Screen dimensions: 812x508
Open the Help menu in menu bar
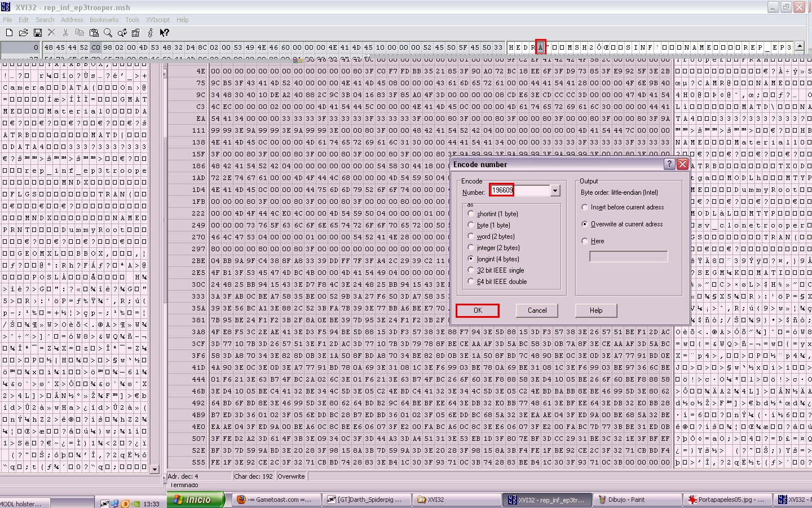coord(183,20)
